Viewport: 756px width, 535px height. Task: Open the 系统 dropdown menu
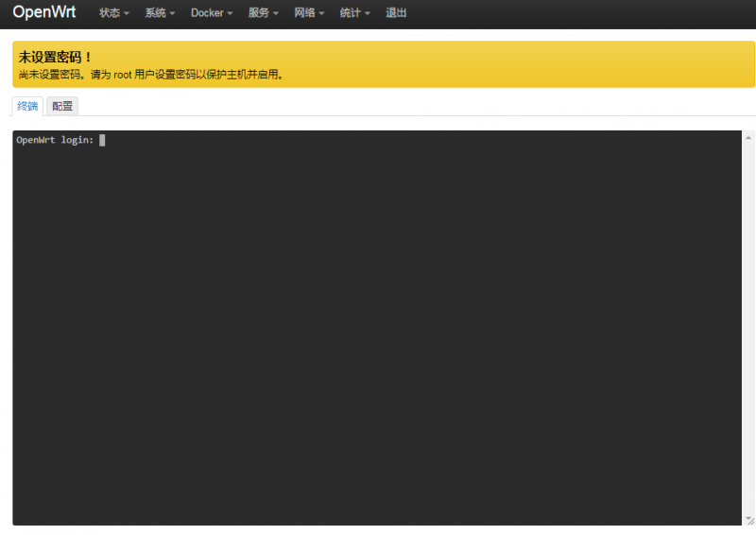[x=160, y=13]
